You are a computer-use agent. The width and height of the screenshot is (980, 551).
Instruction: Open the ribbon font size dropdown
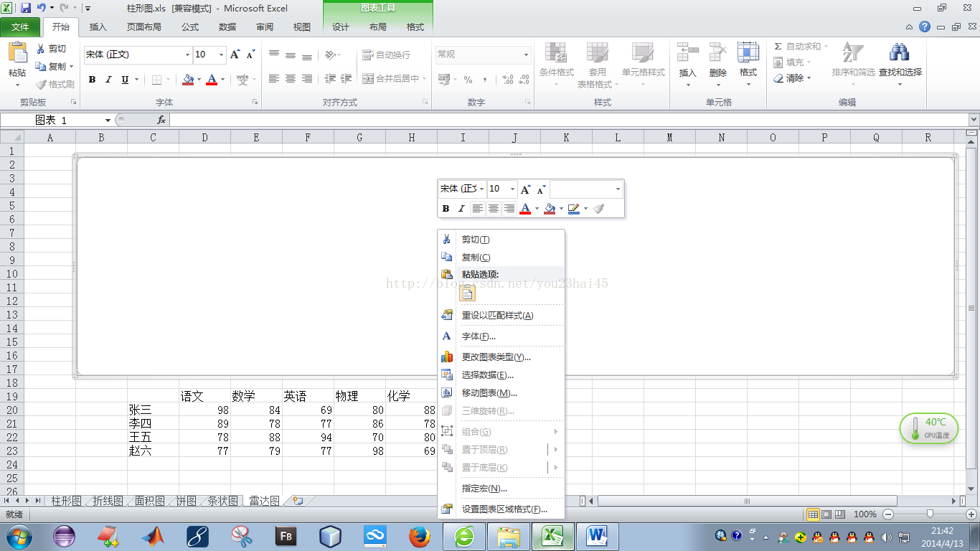tap(222, 55)
